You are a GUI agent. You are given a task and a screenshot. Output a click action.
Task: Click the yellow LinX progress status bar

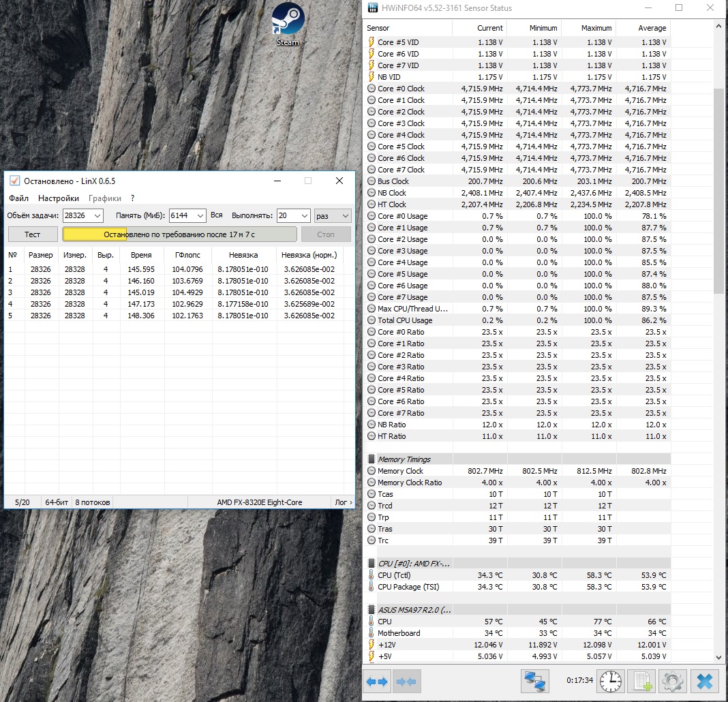[179, 234]
